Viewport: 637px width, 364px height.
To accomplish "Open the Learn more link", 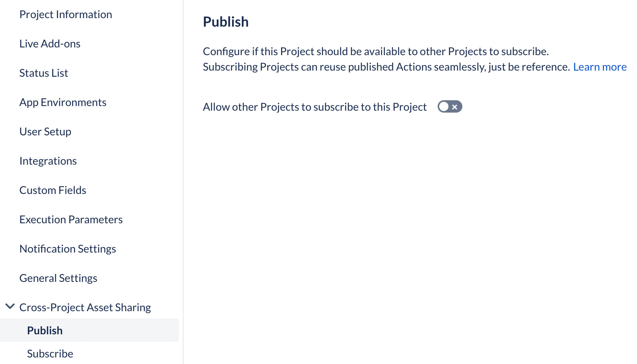I will (600, 67).
